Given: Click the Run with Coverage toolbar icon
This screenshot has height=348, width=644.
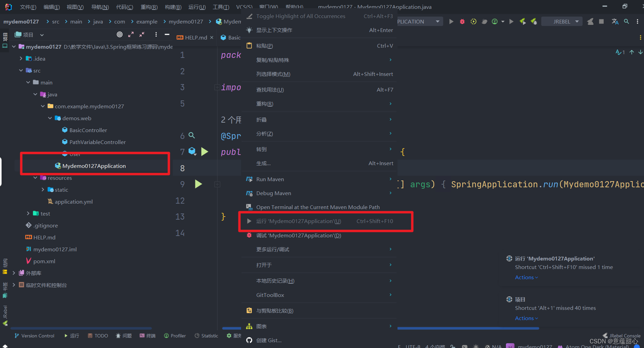Looking at the screenshot, I should click(473, 22).
